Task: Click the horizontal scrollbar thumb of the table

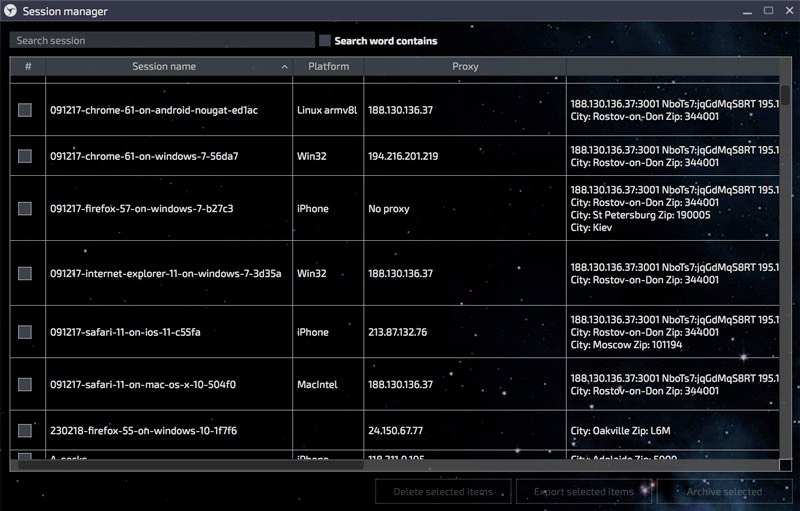Action: (x=191, y=465)
